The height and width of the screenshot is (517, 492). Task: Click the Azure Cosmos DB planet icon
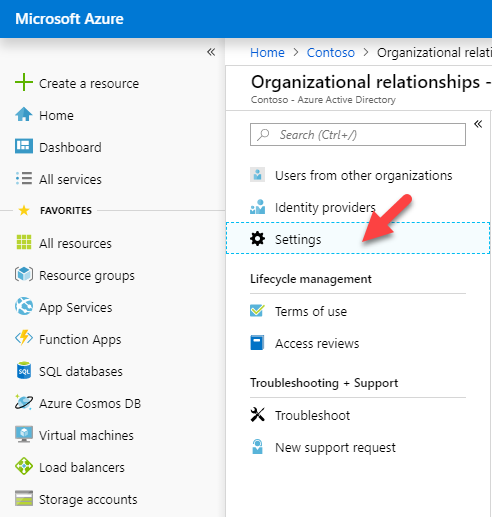pyautogui.click(x=24, y=402)
